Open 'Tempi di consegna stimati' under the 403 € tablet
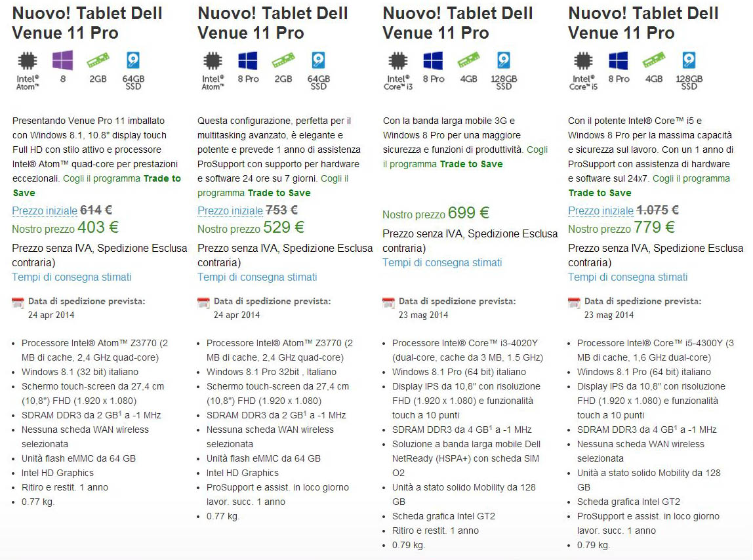The width and height of the screenshot is (753, 560). [71, 277]
